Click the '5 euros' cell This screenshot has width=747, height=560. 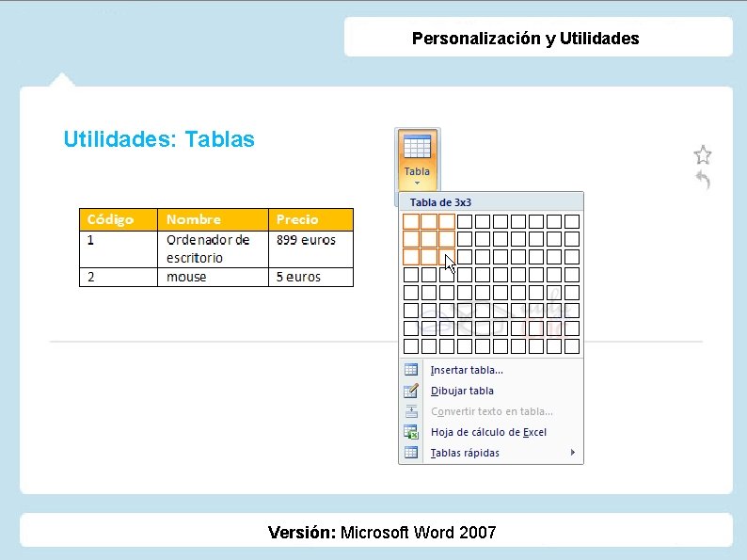(x=310, y=277)
